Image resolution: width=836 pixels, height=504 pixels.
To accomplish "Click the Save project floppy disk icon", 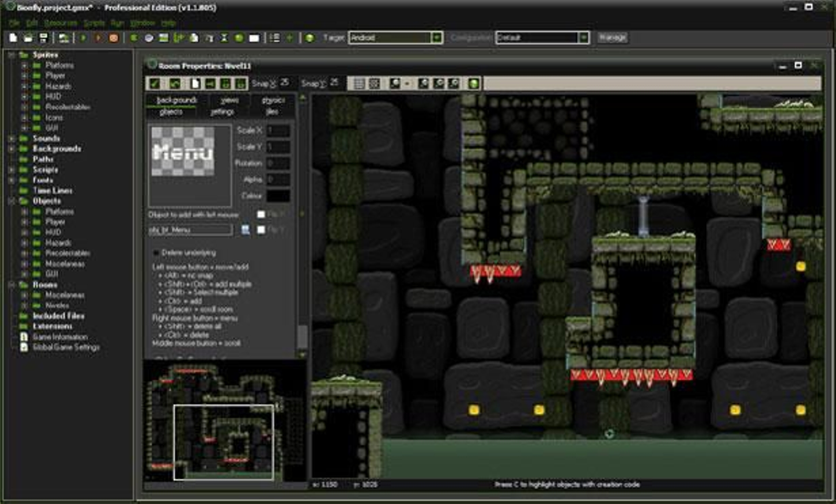I will pyautogui.click(x=43, y=38).
